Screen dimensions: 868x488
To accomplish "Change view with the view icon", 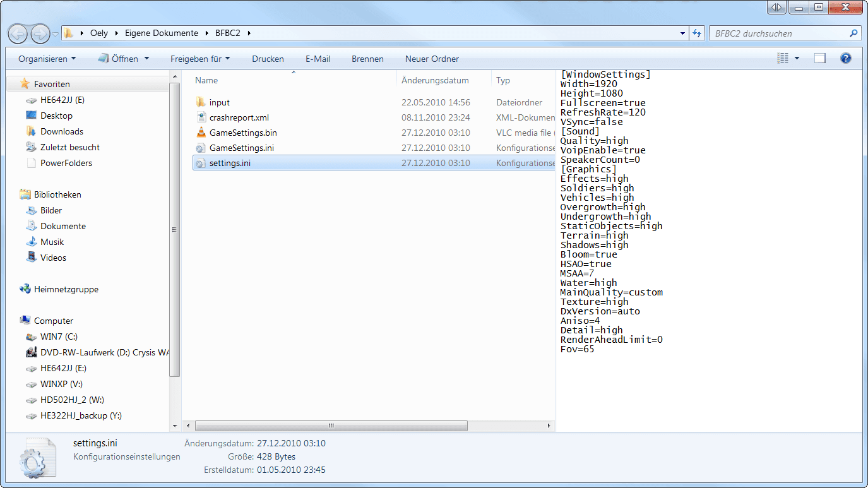I will click(783, 59).
